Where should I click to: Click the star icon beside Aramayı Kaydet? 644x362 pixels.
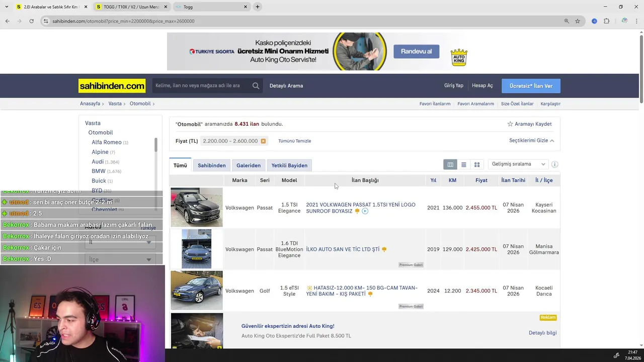pyautogui.click(x=510, y=124)
